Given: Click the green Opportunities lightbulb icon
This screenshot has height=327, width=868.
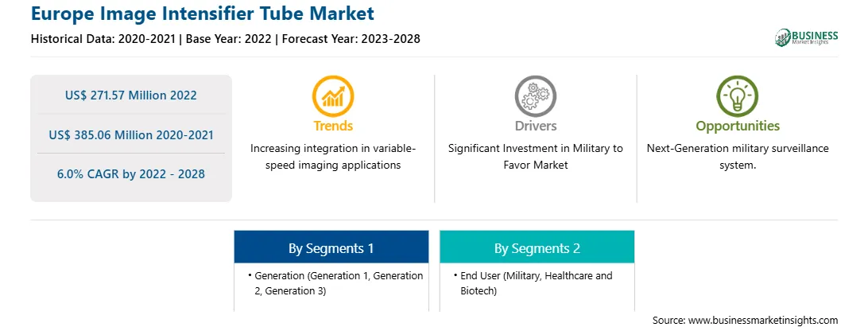Looking at the screenshot, I should pos(738,96).
